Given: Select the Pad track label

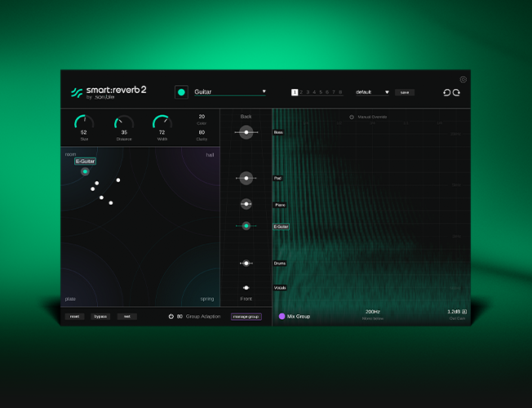Looking at the screenshot, I should click(277, 178).
